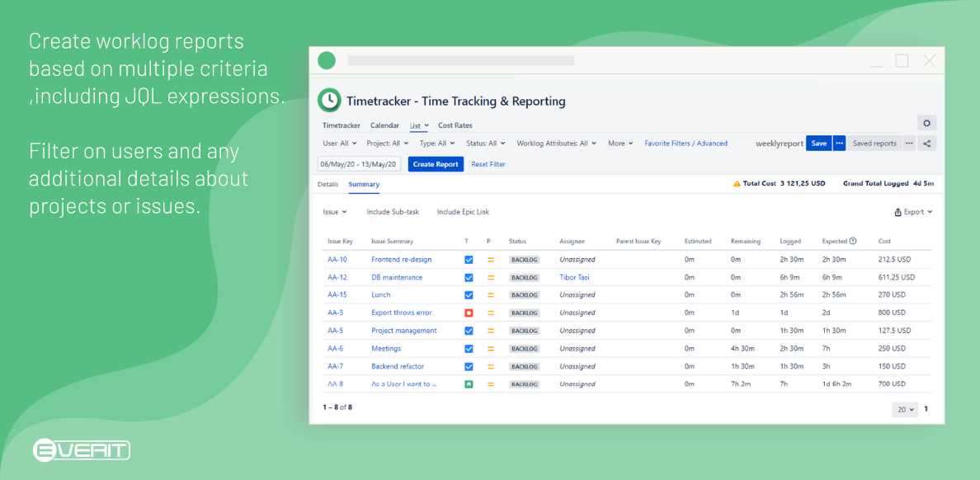Toggle Include Epic Link option
The height and width of the screenshot is (480, 980).
[463, 212]
